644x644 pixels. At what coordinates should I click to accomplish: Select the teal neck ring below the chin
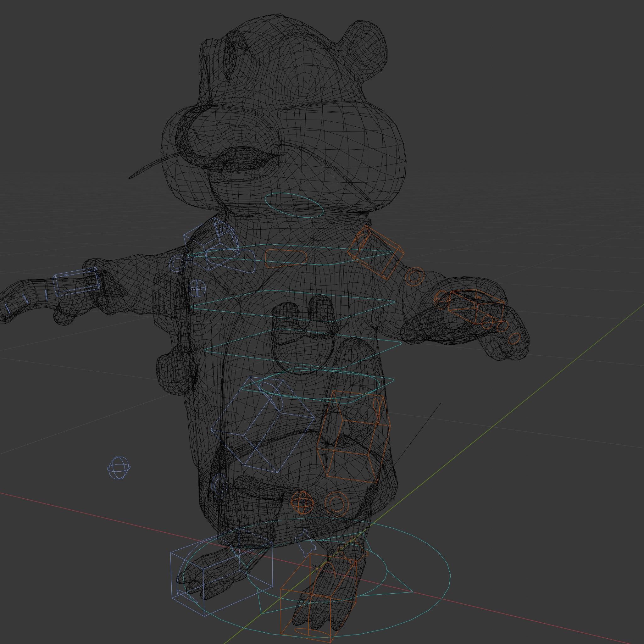pos(294,205)
